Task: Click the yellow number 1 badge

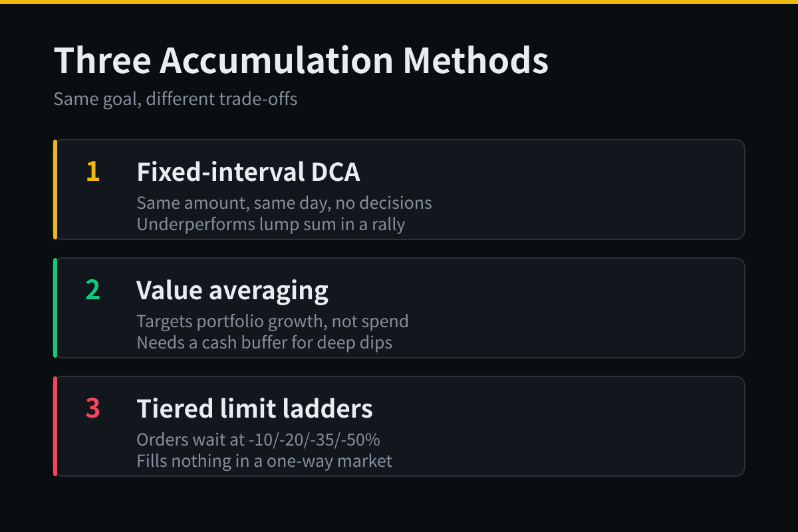Action: tap(92, 172)
